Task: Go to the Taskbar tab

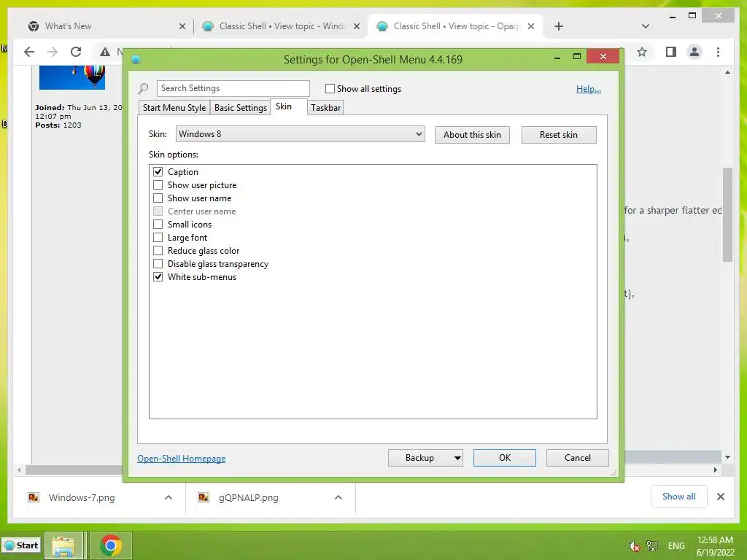Action: [326, 108]
